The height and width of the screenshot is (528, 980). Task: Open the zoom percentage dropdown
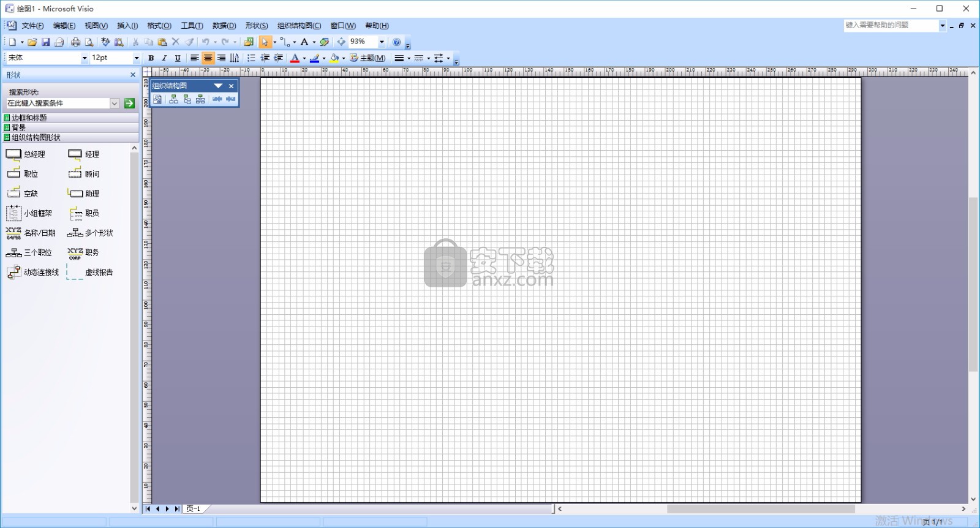tap(382, 42)
